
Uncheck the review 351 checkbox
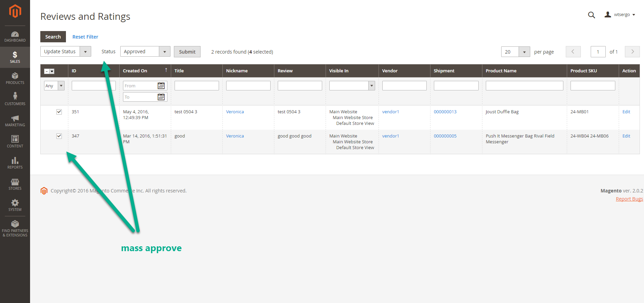pos(59,112)
